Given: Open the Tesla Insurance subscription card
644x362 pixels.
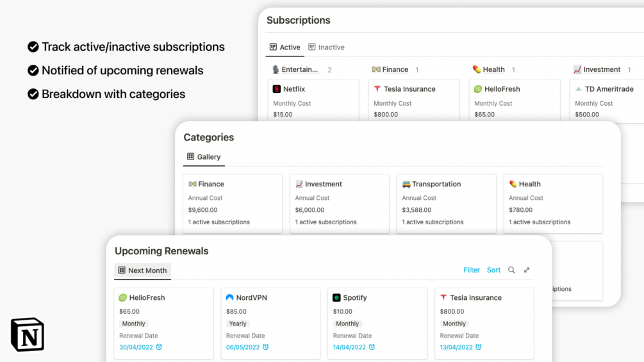Looking at the screenshot, I should [x=413, y=99].
